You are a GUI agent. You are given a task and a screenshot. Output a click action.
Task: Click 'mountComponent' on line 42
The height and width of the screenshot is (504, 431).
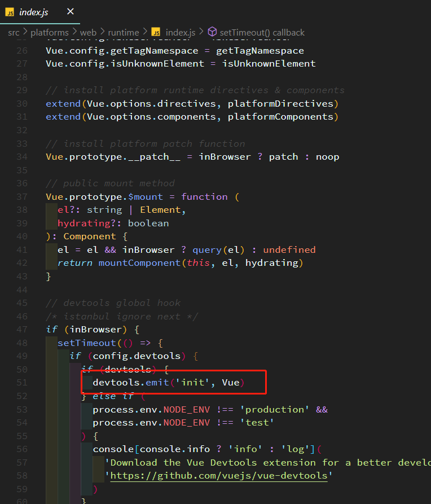coord(139,263)
